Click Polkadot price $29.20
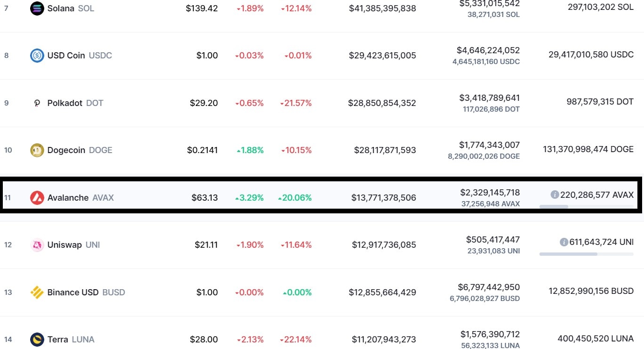The image size is (644, 349). [x=204, y=103]
